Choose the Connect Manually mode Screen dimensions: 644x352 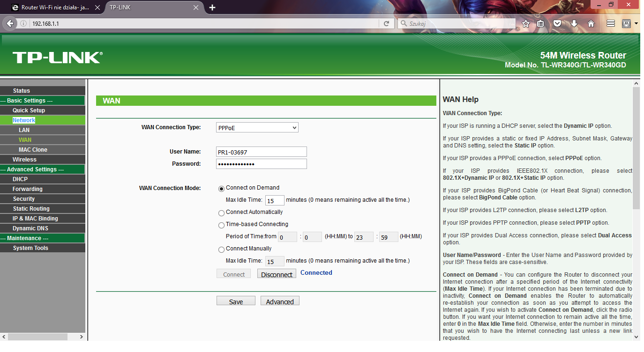click(221, 249)
